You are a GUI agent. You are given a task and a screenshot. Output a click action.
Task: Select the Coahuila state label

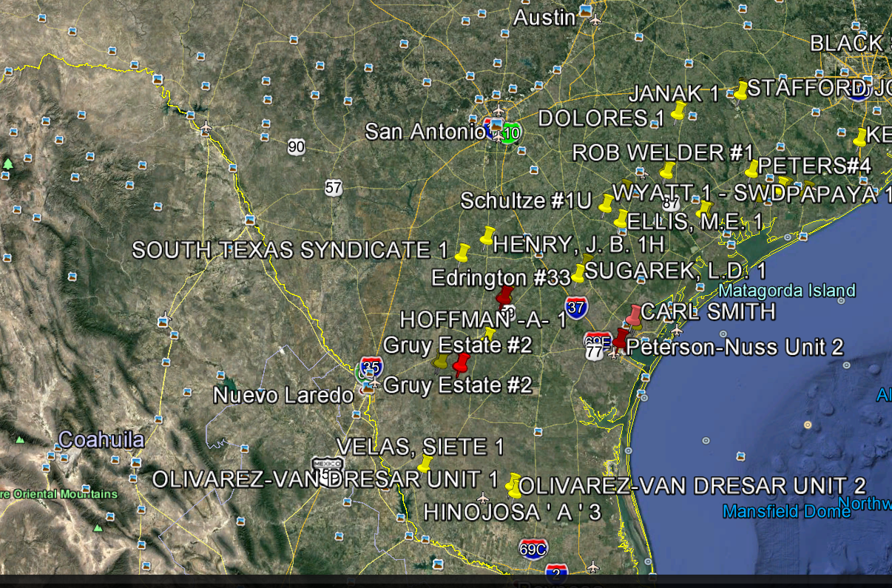click(x=101, y=439)
